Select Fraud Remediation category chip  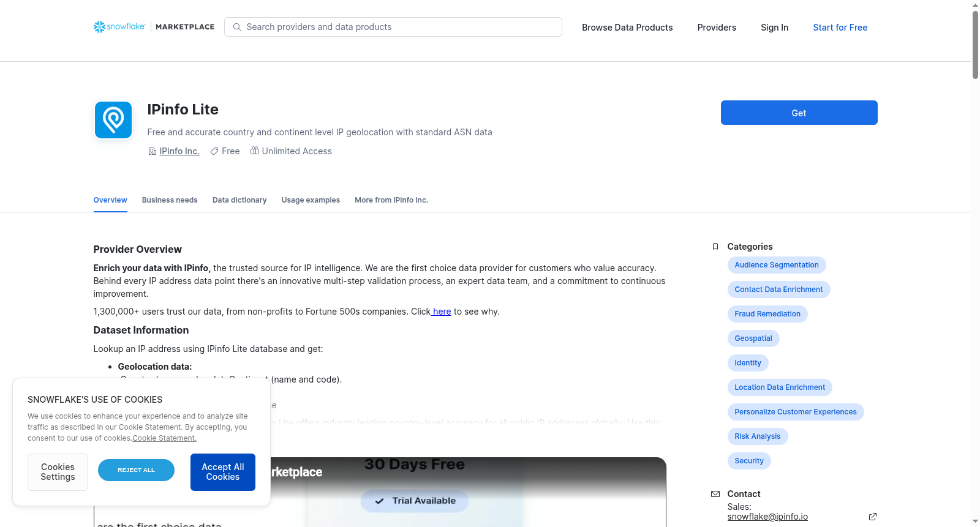click(767, 314)
